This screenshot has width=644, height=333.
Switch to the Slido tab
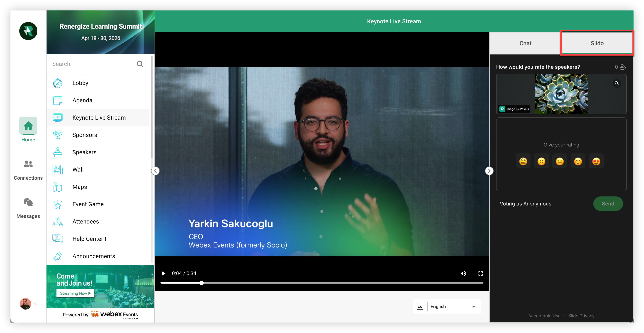coord(597,43)
